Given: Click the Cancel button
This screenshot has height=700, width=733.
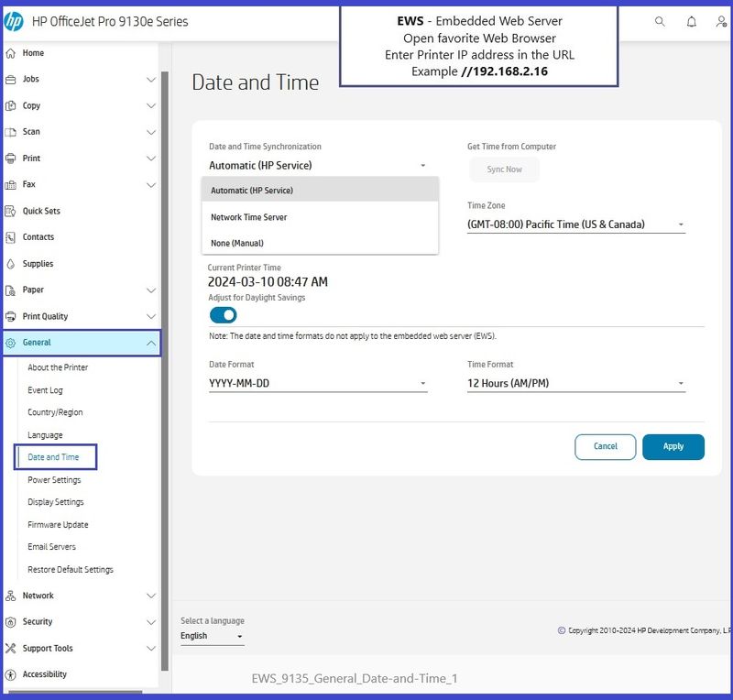Looking at the screenshot, I should tap(606, 446).
